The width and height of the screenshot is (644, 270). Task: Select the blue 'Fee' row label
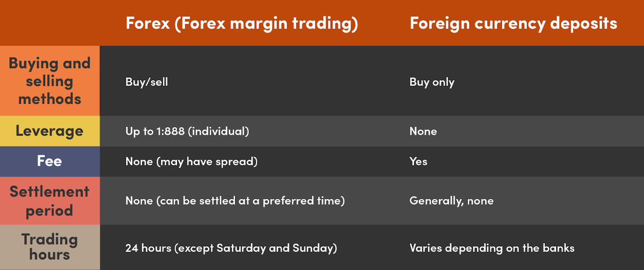[50, 162]
